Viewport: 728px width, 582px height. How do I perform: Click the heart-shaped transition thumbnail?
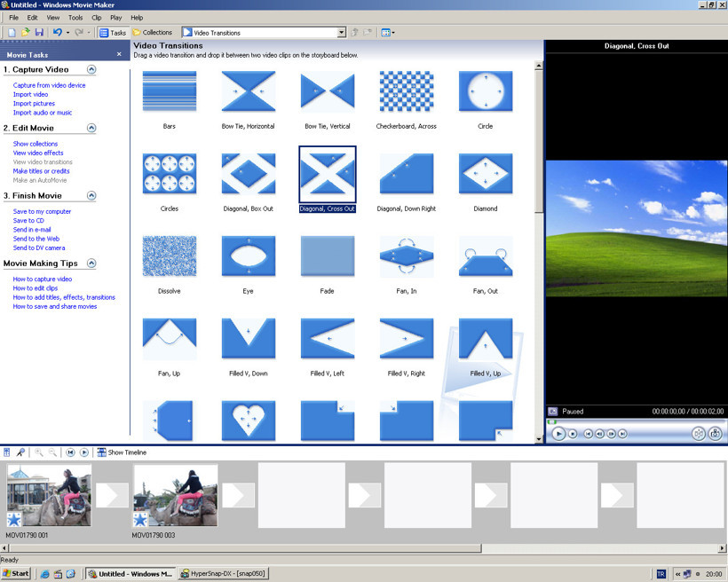point(249,421)
